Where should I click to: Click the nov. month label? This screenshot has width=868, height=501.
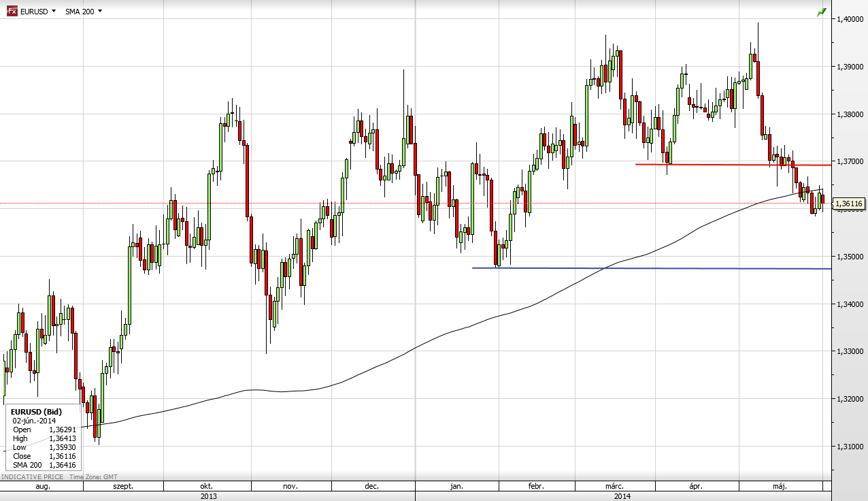pyautogui.click(x=290, y=487)
